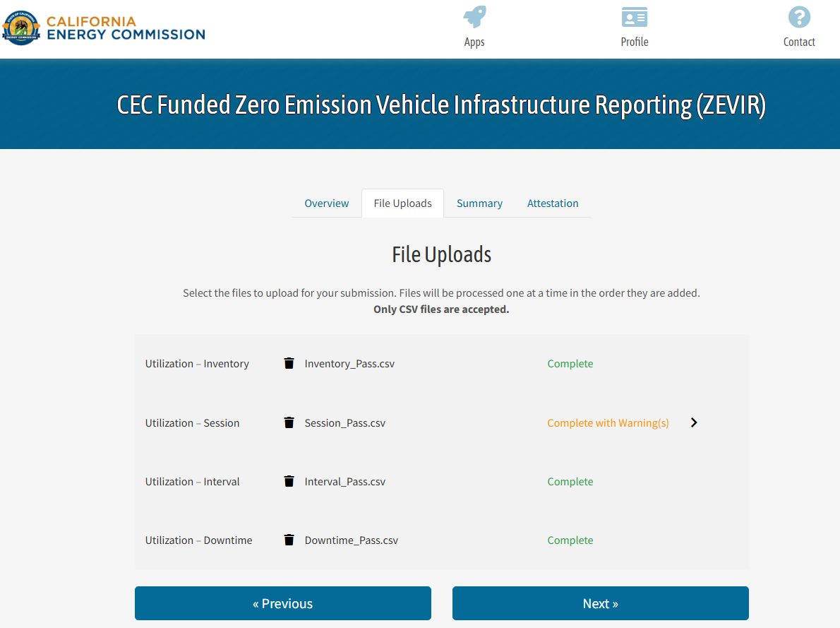
Task: Select the File Uploads tab
Action: (x=402, y=203)
